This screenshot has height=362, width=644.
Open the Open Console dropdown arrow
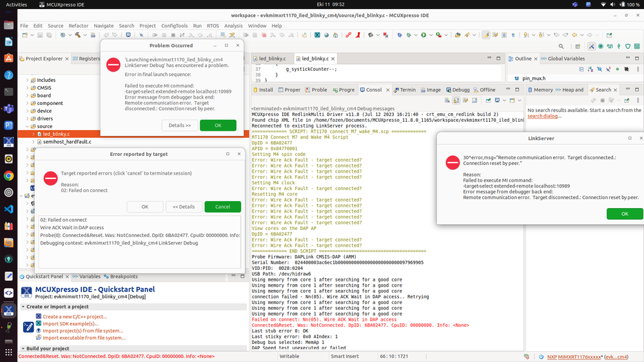click(520, 100)
